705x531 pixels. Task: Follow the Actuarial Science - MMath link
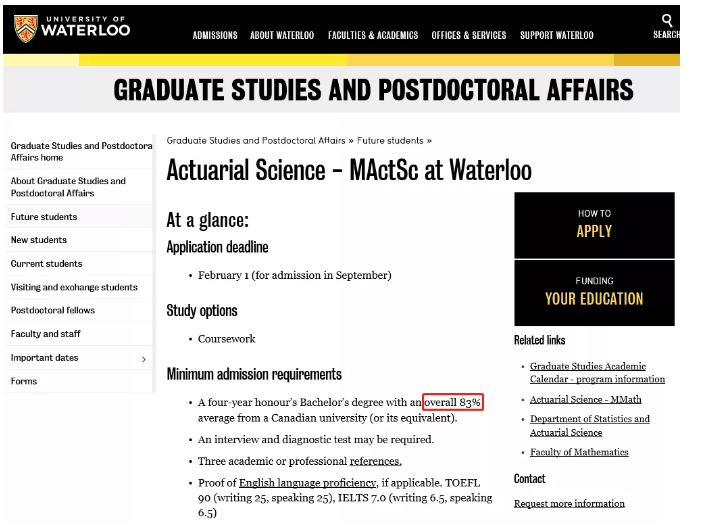[585, 399]
